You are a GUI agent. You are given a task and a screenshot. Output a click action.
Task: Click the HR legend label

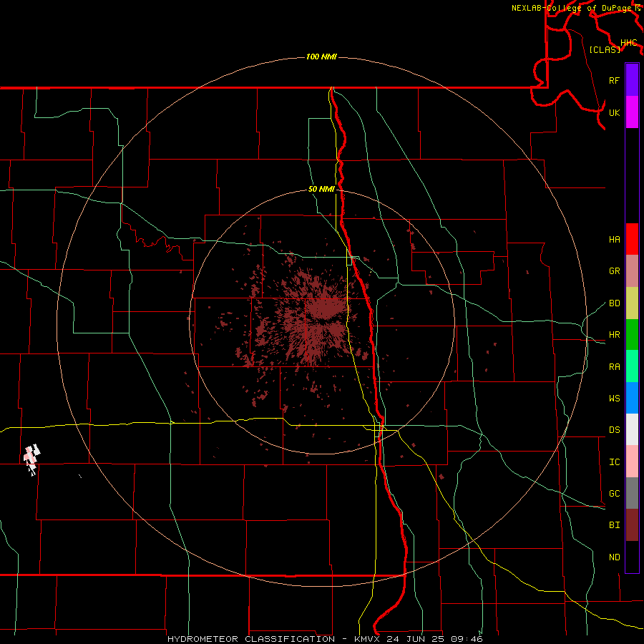[614, 334]
